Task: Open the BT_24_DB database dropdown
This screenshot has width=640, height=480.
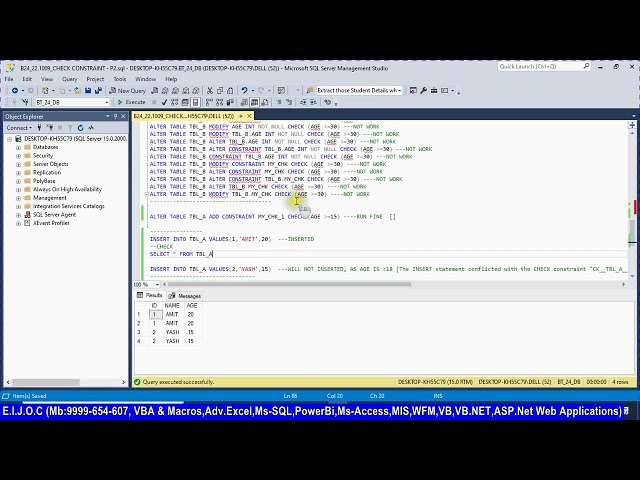Action: (x=107, y=102)
